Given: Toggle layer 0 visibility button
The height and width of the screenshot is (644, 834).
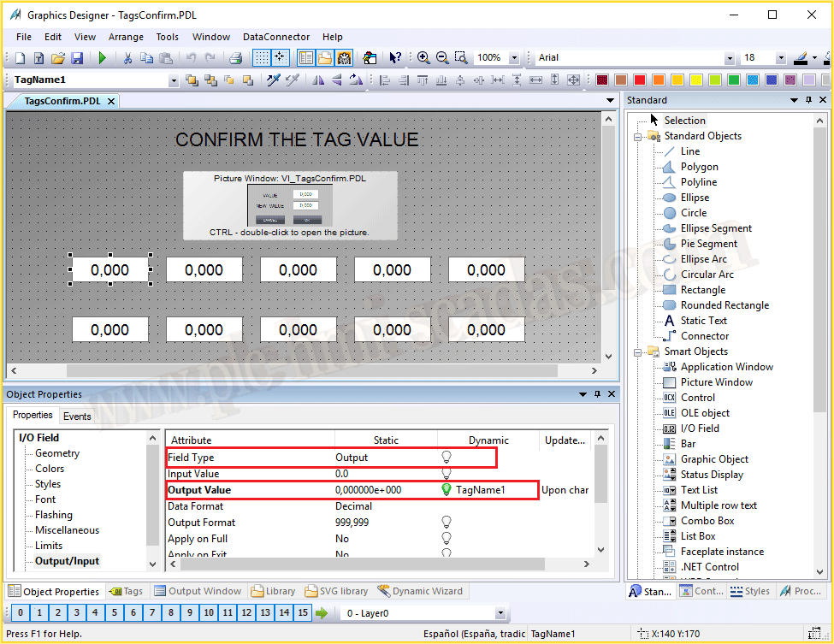Looking at the screenshot, I should pos(20,613).
